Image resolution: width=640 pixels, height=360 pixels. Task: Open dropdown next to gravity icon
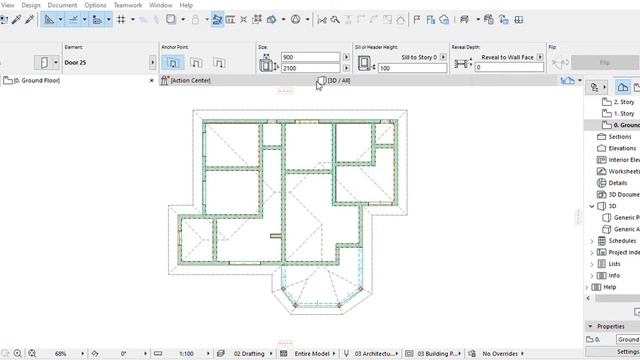tap(183, 20)
